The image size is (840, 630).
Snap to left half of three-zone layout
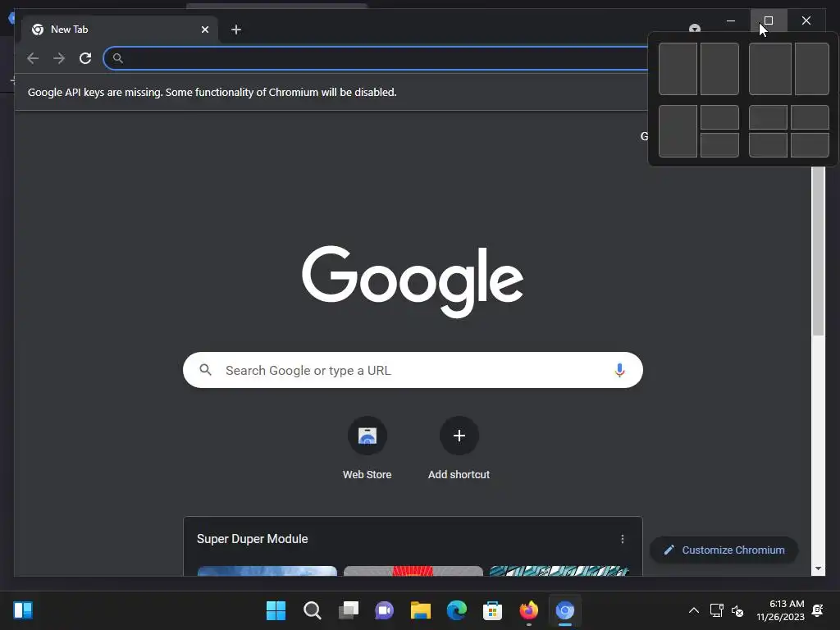point(678,131)
